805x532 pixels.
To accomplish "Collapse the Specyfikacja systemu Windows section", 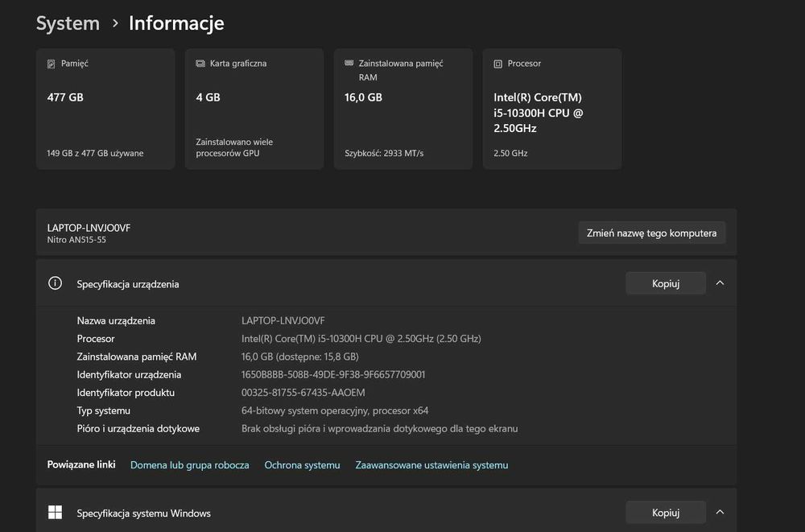I will 720,513.
